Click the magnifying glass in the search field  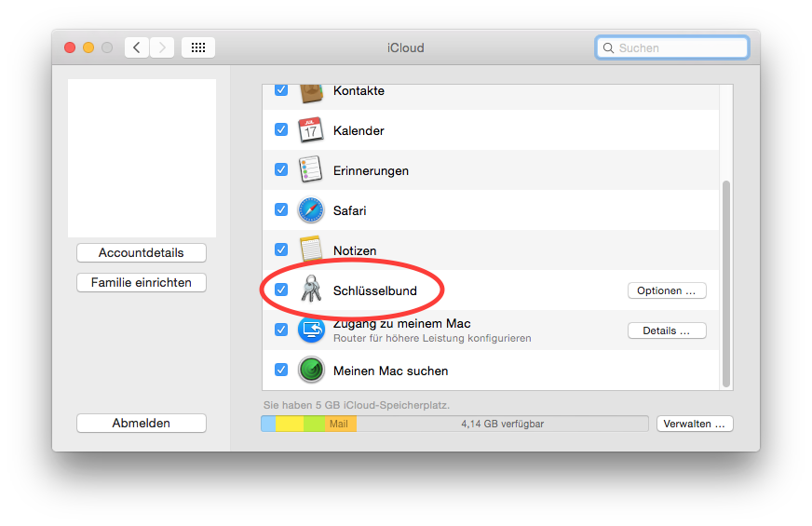[x=608, y=48]
